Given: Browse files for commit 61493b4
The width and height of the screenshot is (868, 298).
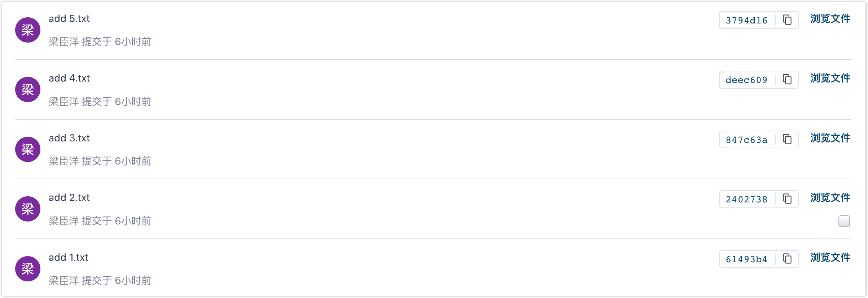Looking at the screenshot, I should click(830, 258).
